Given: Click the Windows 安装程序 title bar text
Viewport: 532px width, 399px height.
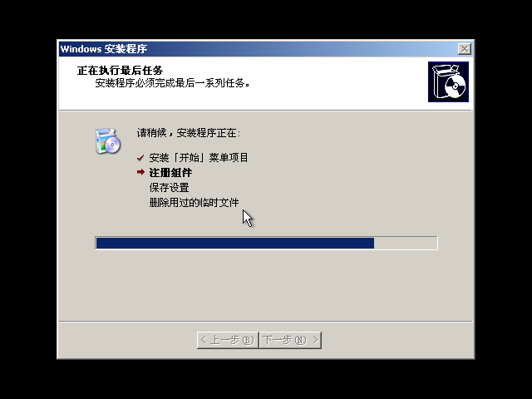Looking at the screenshot, I should (x=103, y=49).
